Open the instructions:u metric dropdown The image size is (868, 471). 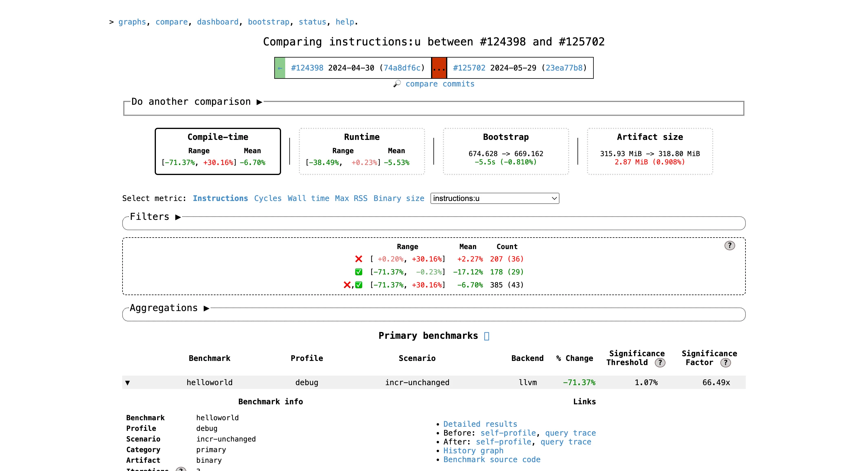coord(494,198)
